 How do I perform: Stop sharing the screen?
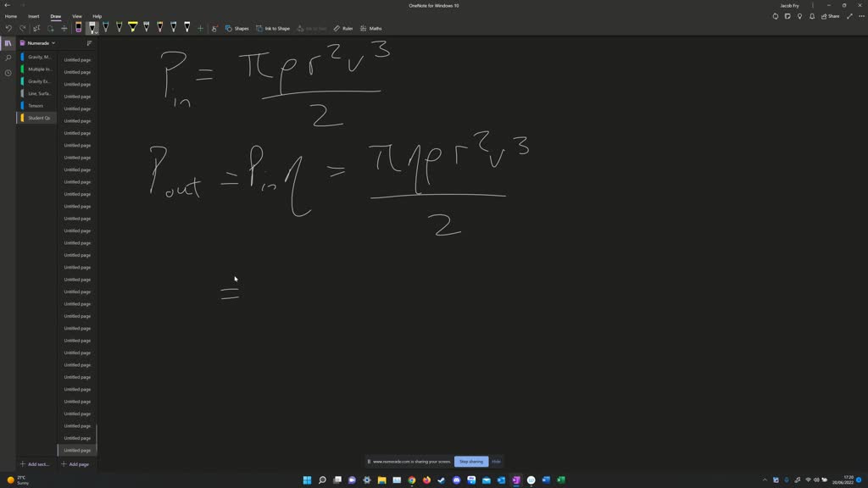point(471,462)
